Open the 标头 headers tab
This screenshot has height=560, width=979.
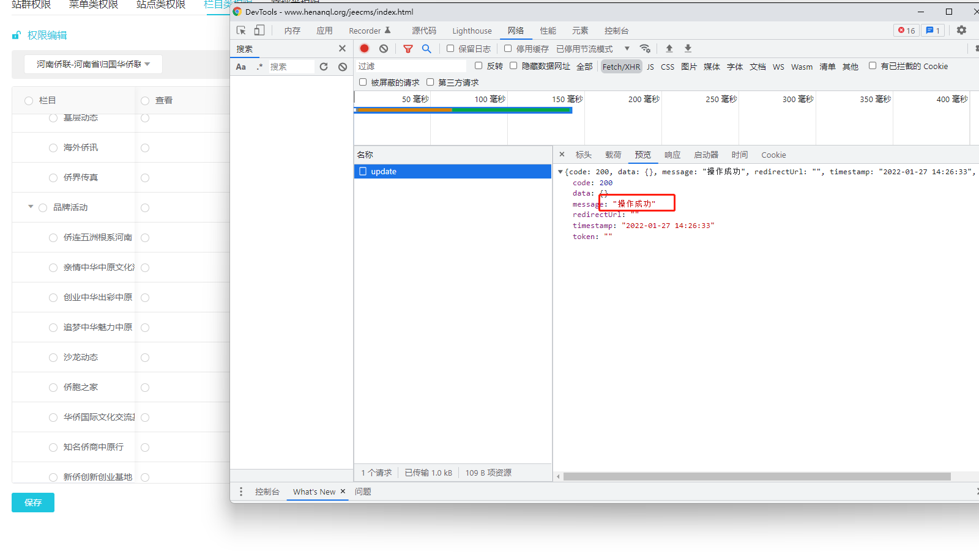click(584, 155)
